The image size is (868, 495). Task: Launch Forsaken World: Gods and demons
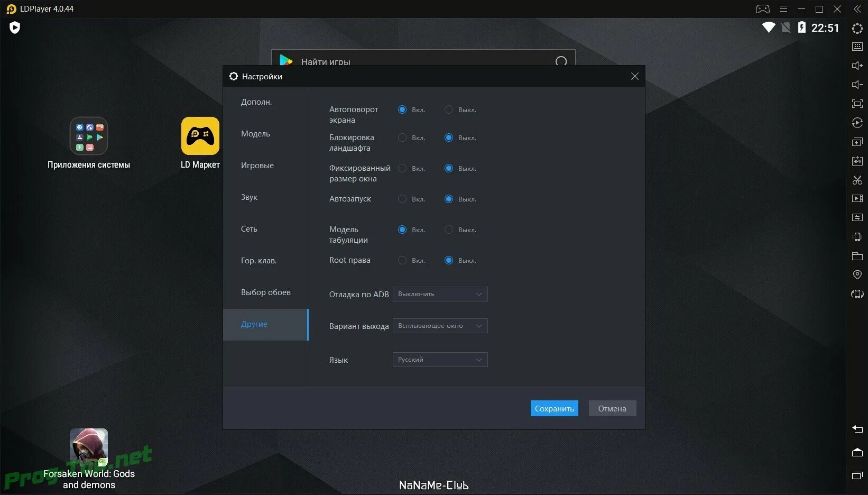tap(89, 447)
